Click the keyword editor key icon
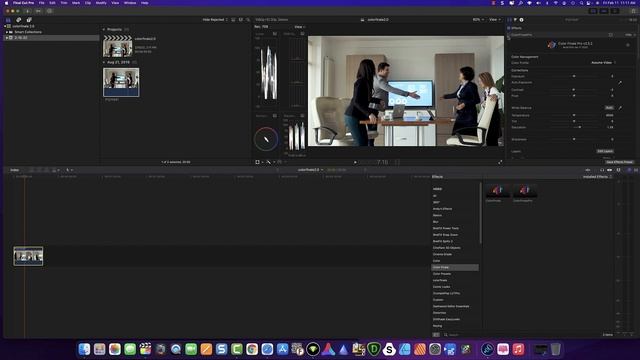 click(x=38, y=11)
